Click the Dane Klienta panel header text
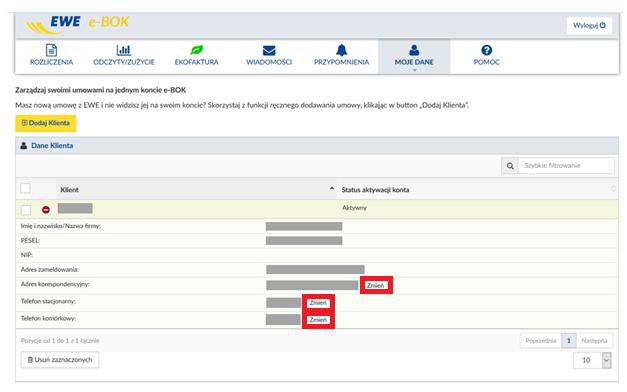This screenshot has height=392, width=627. click(52, 146)
